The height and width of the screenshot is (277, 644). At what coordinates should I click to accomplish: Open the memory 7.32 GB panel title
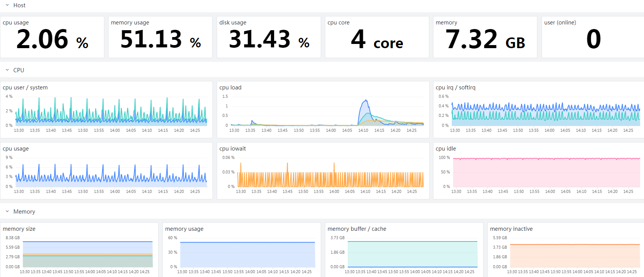pos(446,23)
